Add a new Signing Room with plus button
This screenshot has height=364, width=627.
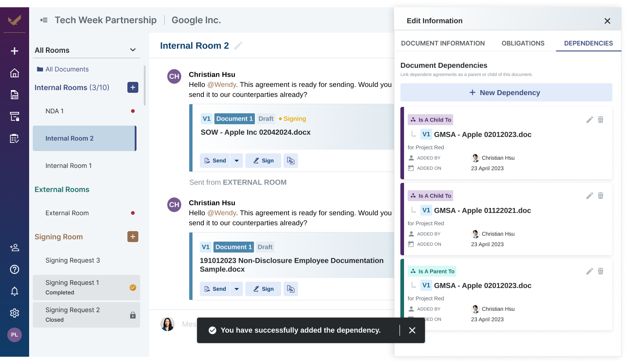(133, 237)
